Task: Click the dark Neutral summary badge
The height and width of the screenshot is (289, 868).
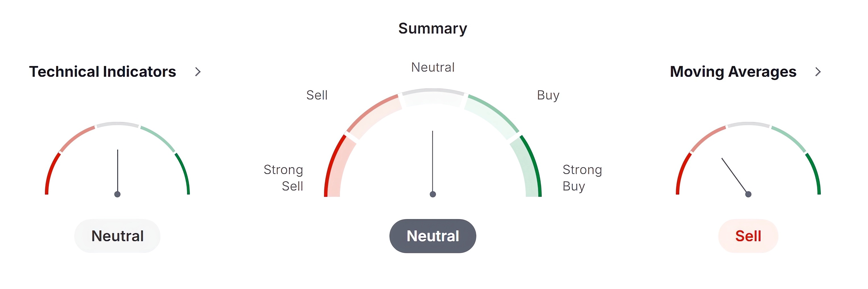Action: (433, 236)
